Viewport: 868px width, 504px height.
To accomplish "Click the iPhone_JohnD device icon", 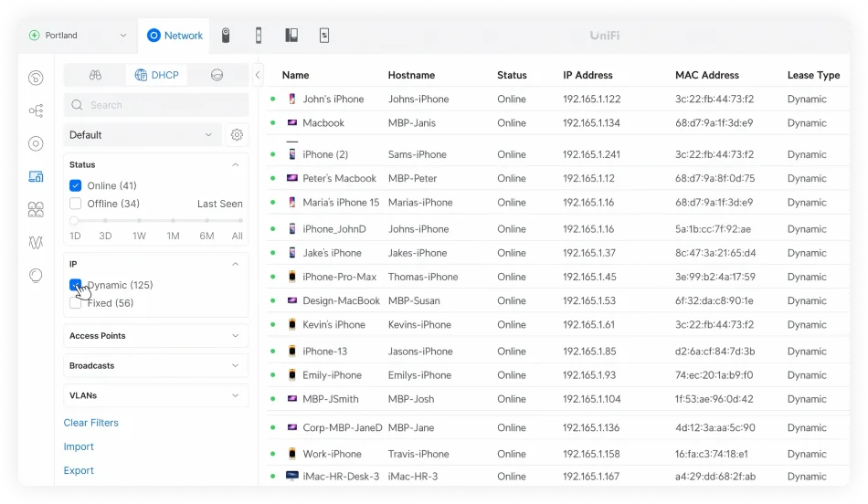I will [x=292, y=229].
